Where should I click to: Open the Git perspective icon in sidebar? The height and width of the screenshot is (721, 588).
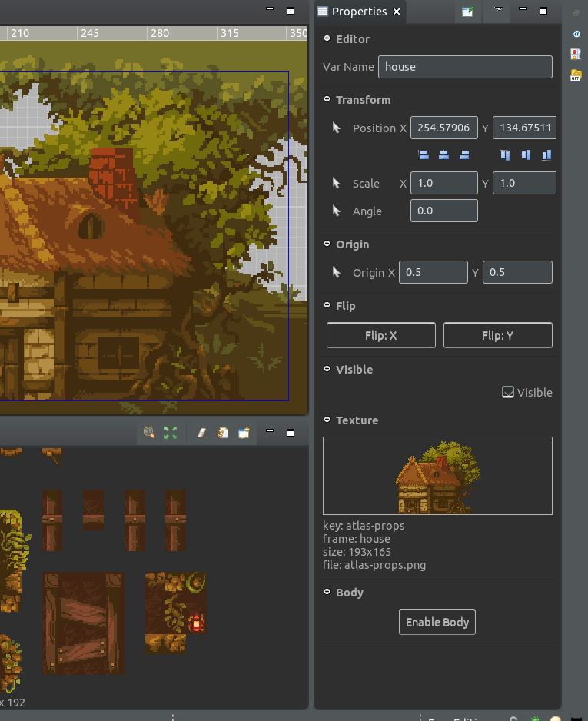pyautogui.click(x=576, y=75)
